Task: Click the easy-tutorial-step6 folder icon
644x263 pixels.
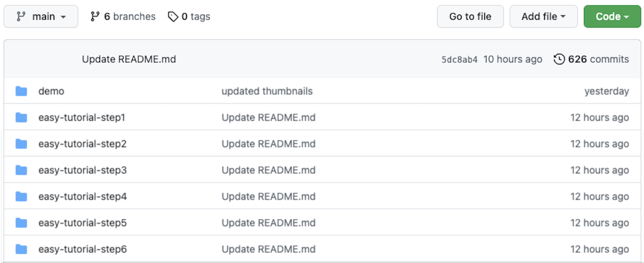Action: point(21,249)
